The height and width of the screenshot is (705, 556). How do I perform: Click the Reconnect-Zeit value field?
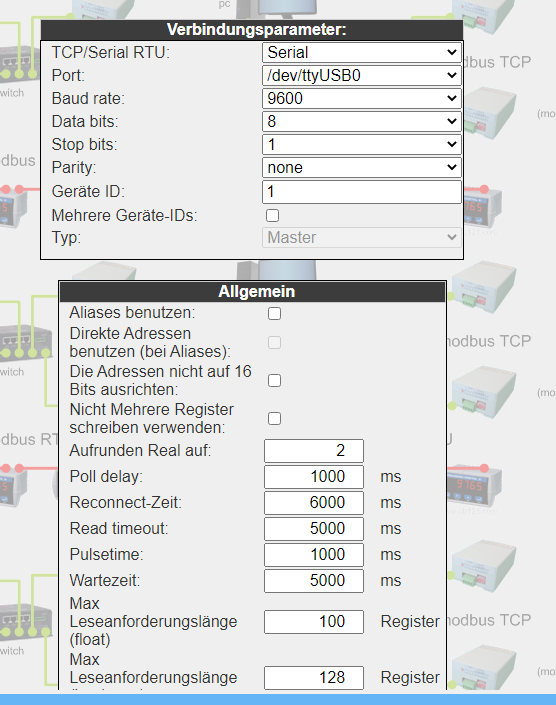point(314,503)
